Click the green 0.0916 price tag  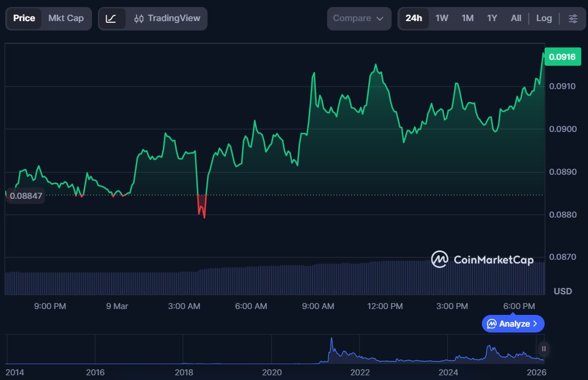pos(562,57)
